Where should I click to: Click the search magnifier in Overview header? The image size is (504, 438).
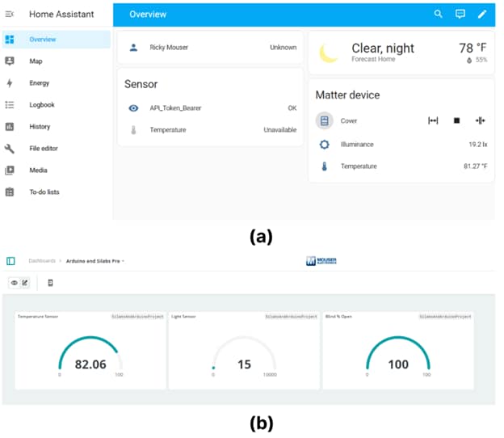438,14
